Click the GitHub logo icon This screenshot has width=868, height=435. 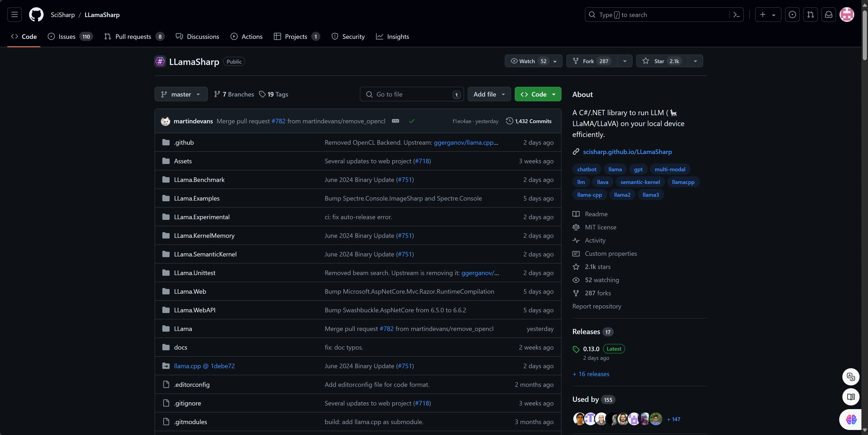[x=36, y=15]
